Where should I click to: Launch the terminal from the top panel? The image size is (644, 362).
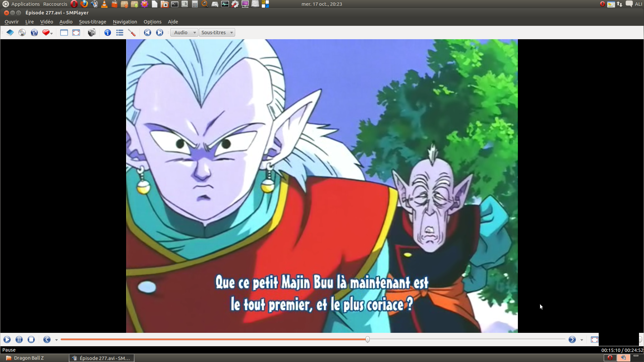pos(175,4)
